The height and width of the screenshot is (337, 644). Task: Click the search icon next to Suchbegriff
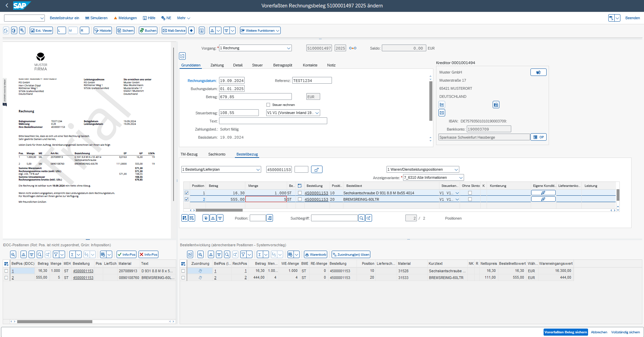(361, 218)
